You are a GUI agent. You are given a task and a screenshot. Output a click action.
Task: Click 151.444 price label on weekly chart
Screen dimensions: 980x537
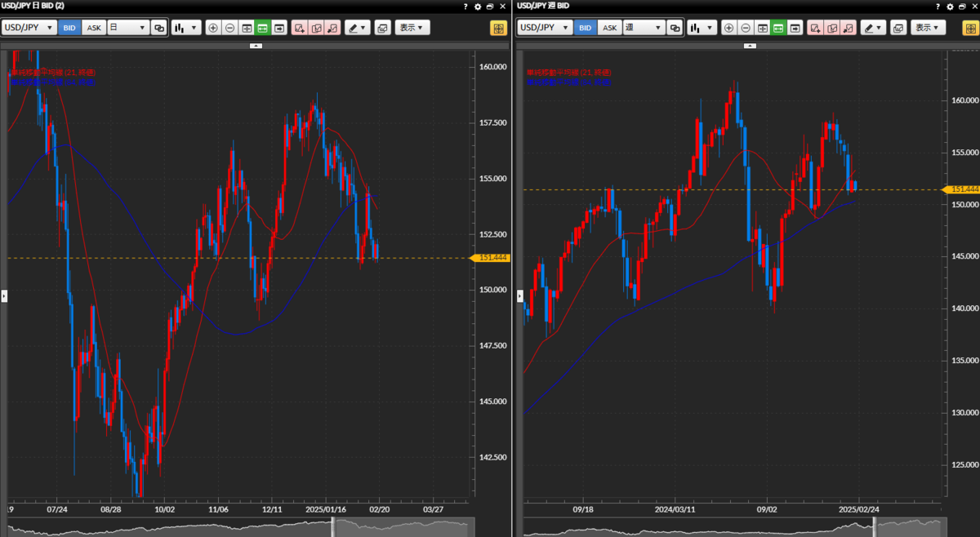[x=962, y=189]
